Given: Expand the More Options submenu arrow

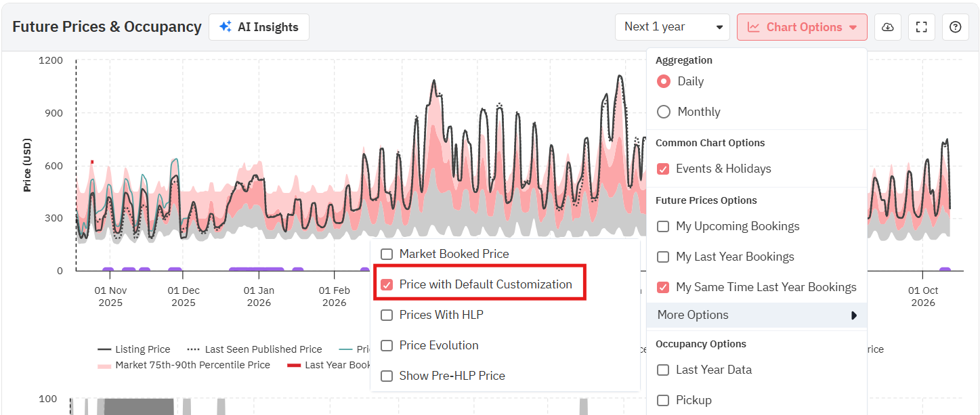Looking at the screenshot, I should [854, 315].
